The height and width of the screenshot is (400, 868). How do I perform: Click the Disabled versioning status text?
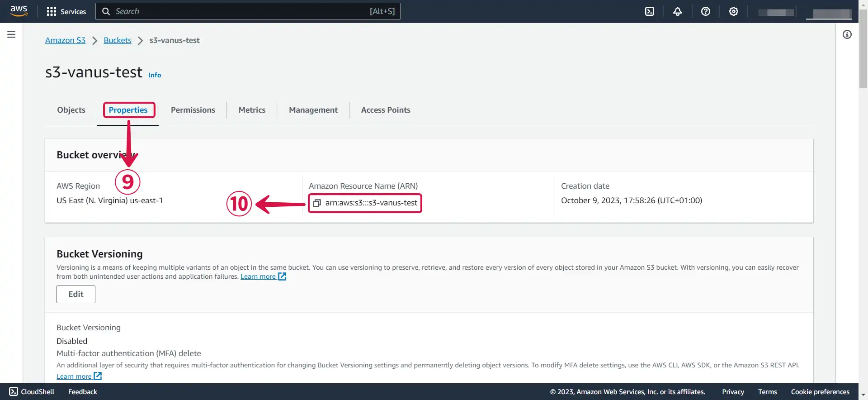point(72,341)
